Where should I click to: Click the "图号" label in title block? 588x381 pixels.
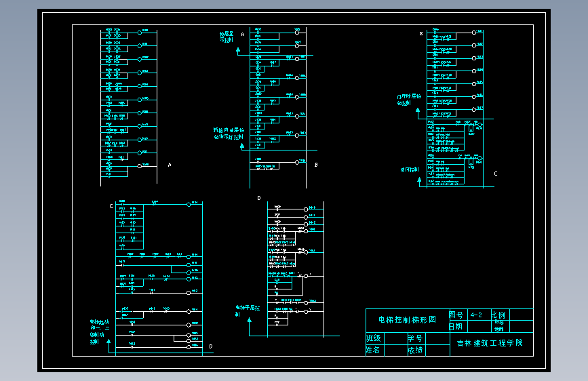pos(456,315)
